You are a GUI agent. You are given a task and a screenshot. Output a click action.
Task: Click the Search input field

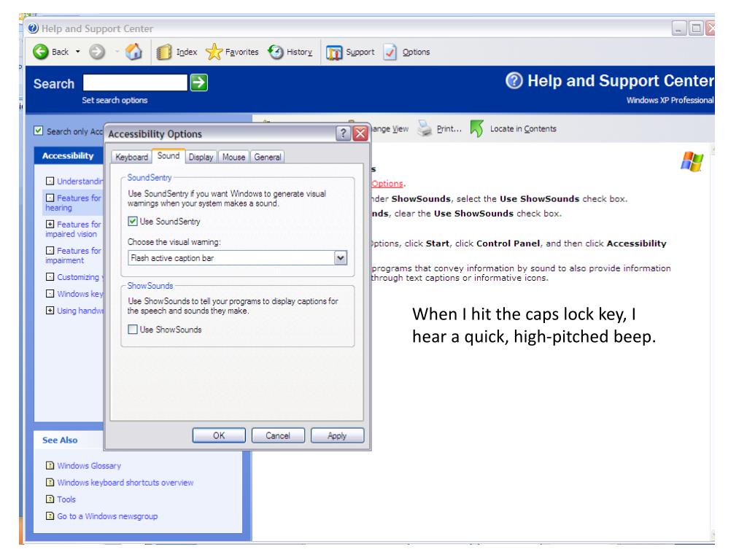(x=135, y=85)
